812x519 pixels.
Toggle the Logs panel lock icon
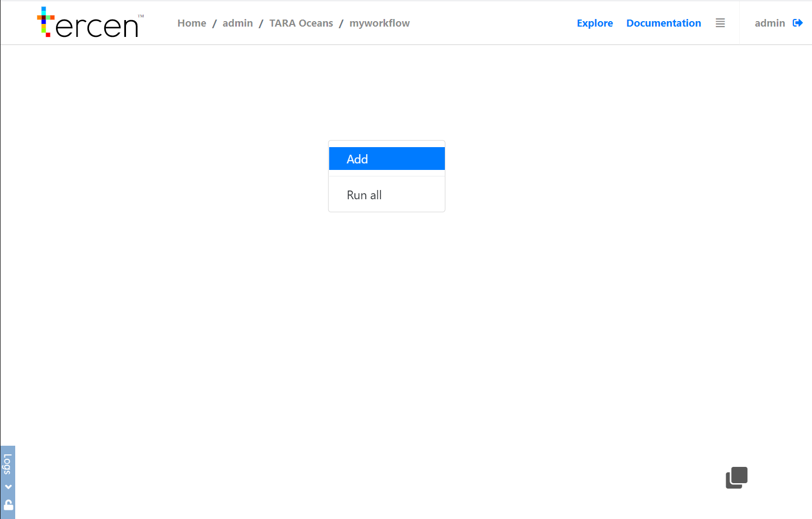tap(8, 505)
